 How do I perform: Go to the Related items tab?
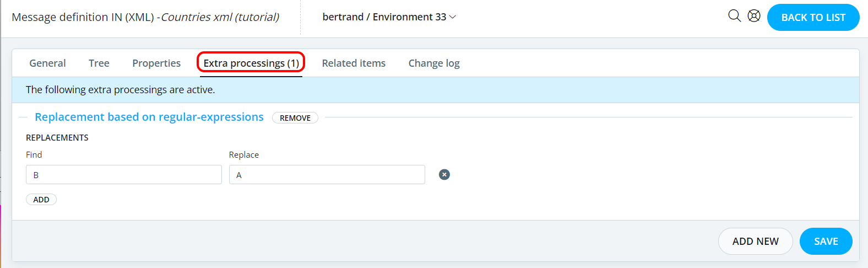pyautogui.click(x=354, y=63)
